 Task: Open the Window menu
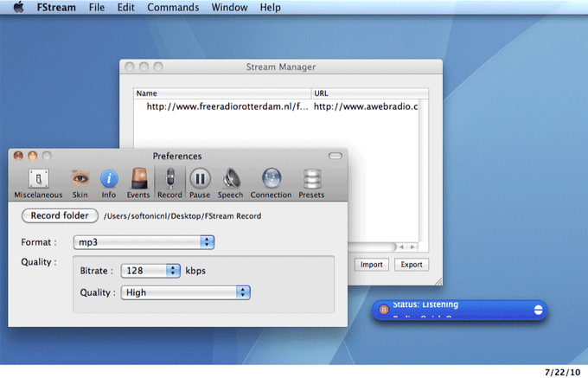point(229,7)
